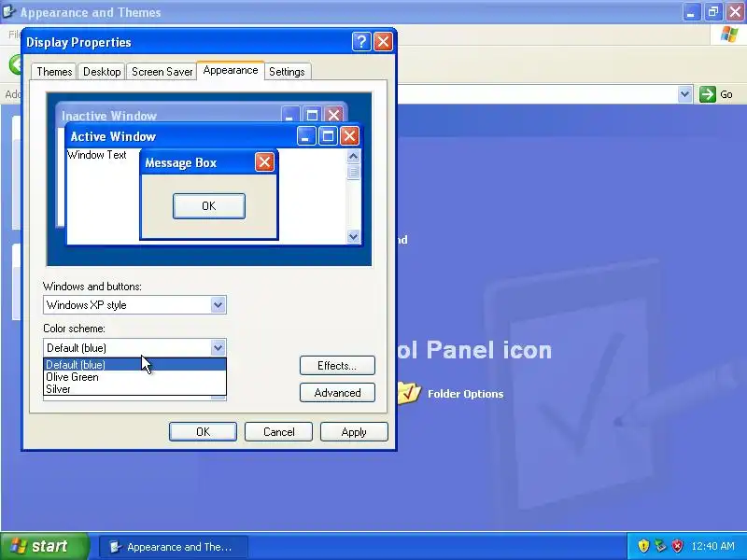This screenshot has height=560, width=747.
Task: Minimize the Appearance and Themes window
Action: tap(691, 12)
